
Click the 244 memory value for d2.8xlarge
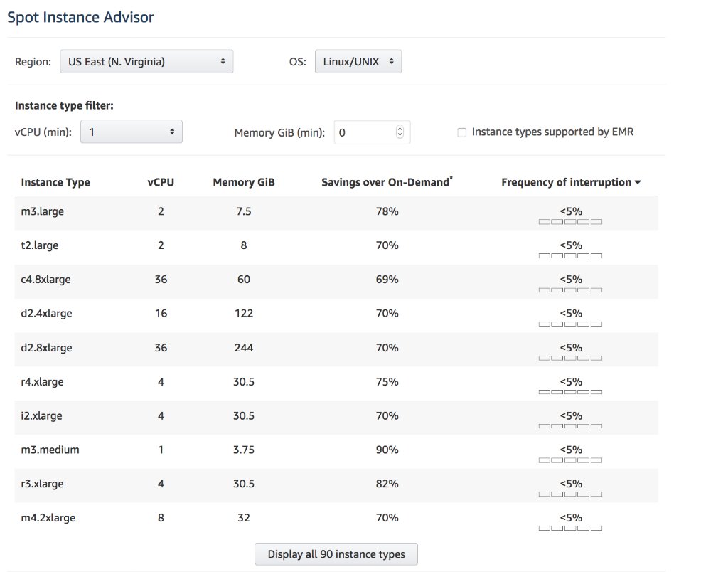pyautogui.click(x=244, y=348)
